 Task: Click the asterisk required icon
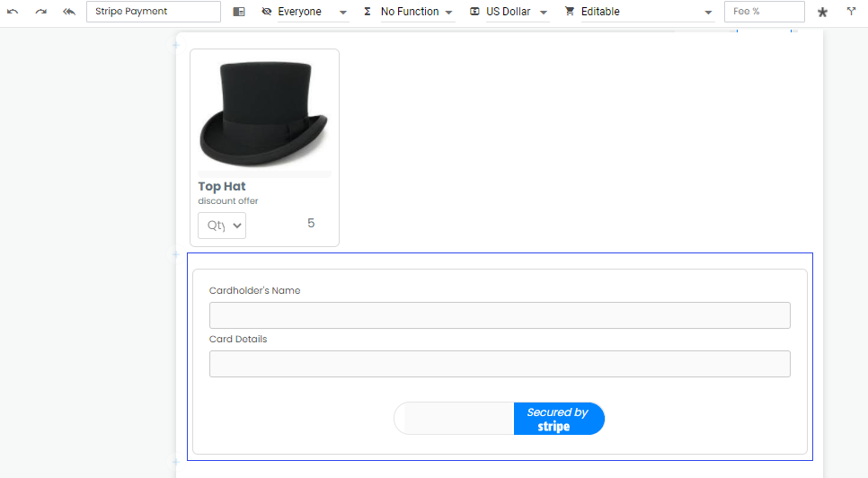822,13
